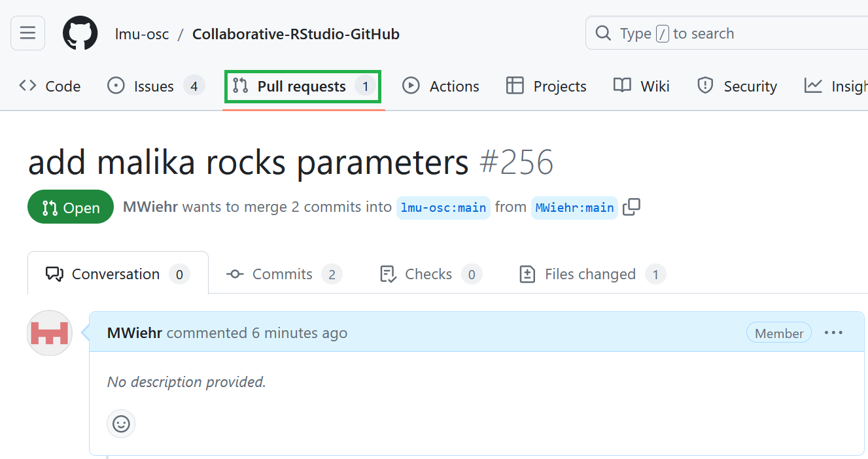
Task: Click the Projects grid icon
Action: 515,86
